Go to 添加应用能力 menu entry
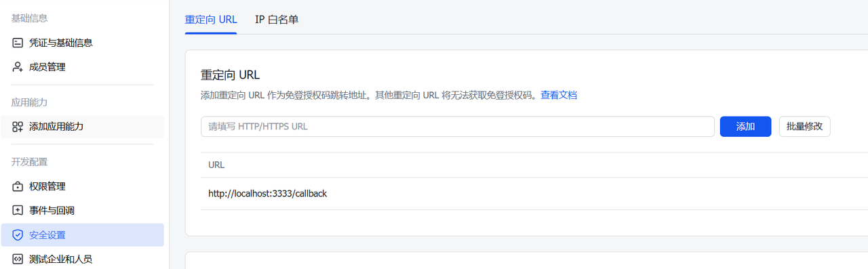The height and width of the screenshot is (269, 868). pos(82,127)
